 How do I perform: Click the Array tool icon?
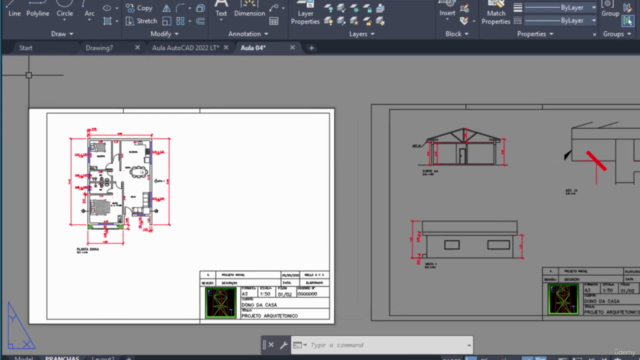180,21
